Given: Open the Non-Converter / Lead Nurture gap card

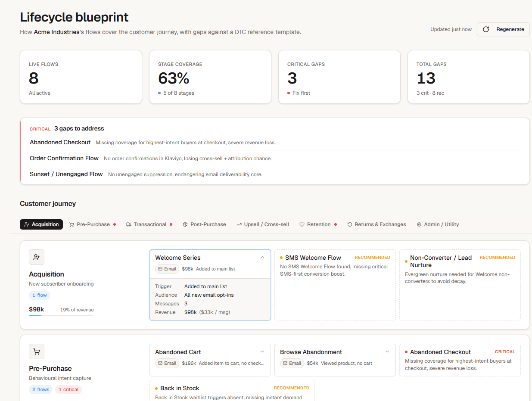Looking at the screenshot, I should (x=460, y=285).
